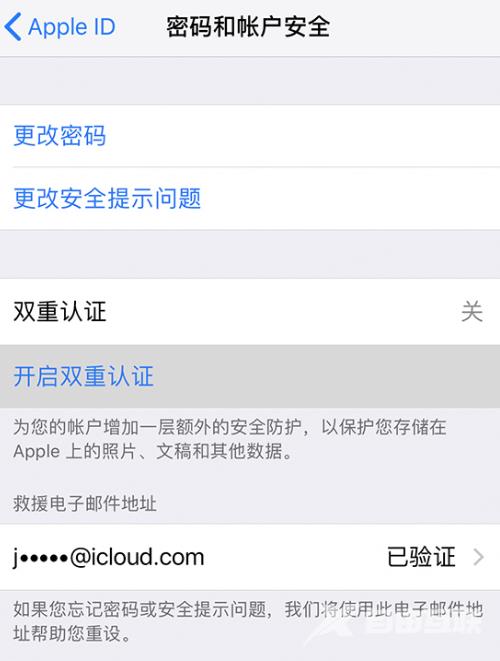The width and height of the screenshot is (500, 661).
Task: Tap the 关 status of 双重认证
Action: (x=472, y=312)
